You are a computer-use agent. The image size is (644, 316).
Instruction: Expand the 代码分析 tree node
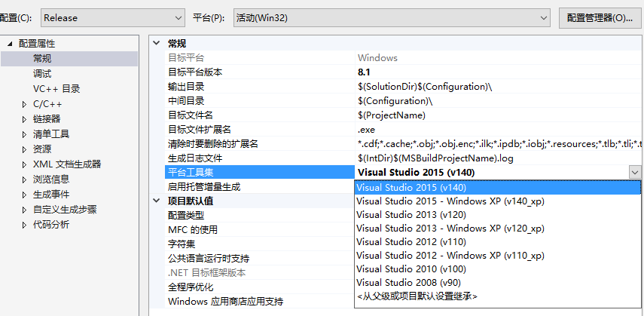pyautogui.click(x=25, y=225)
